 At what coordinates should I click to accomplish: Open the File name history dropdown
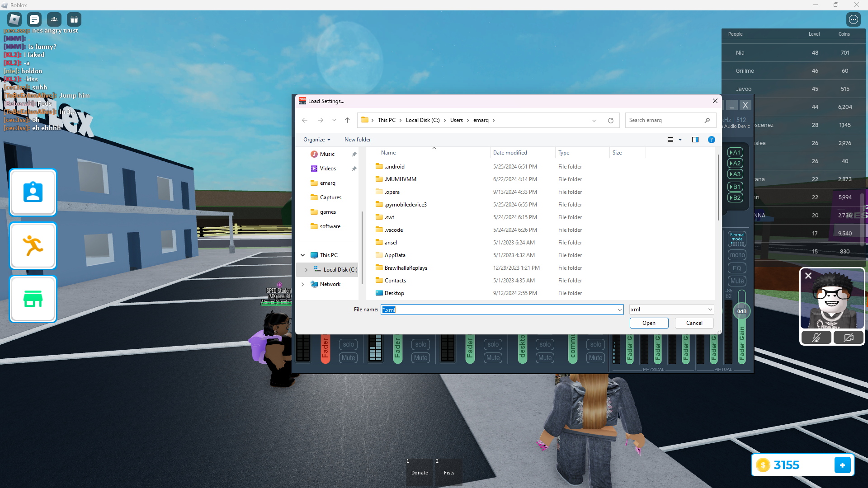(619, 310)
